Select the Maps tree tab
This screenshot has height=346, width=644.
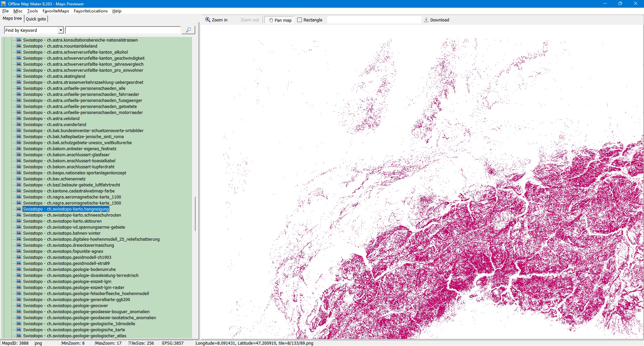pos(12,18)
